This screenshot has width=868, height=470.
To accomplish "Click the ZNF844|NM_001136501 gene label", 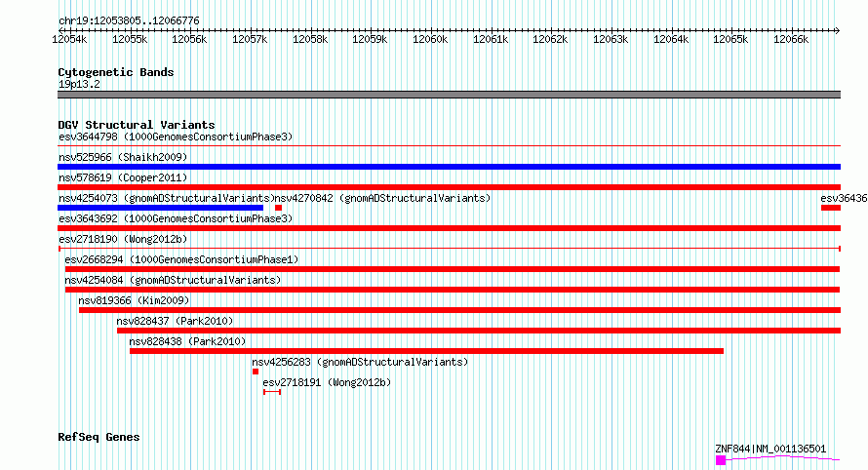I will pyautogui.click(x=770, y=449).
